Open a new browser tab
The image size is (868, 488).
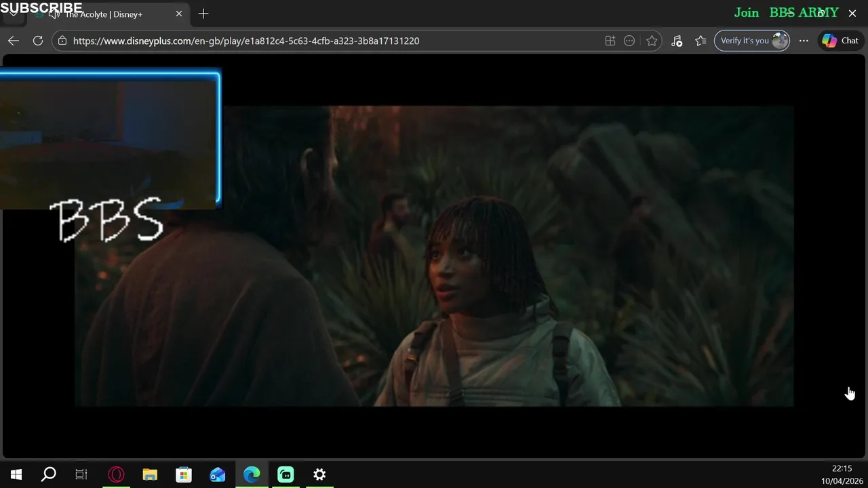point(203,14)
